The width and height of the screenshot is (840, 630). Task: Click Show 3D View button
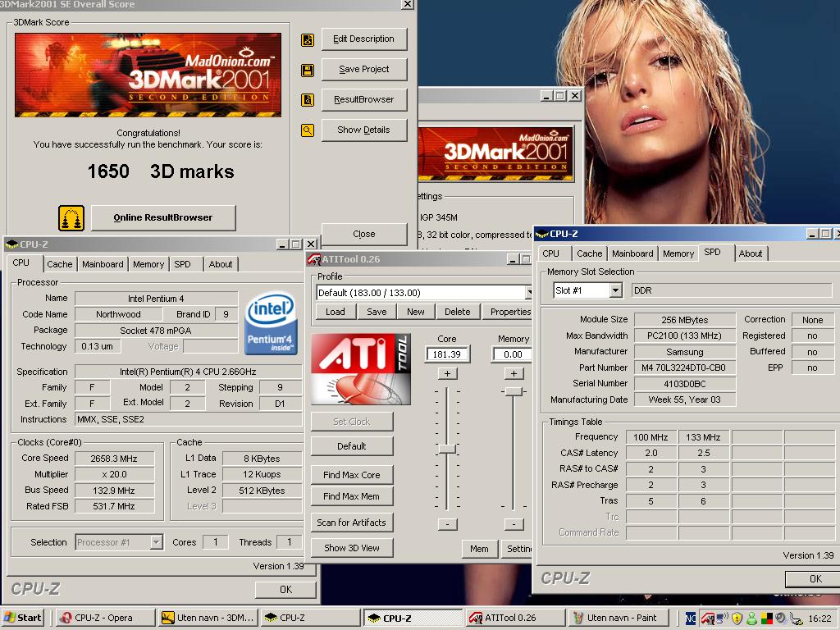coord(351,548)
